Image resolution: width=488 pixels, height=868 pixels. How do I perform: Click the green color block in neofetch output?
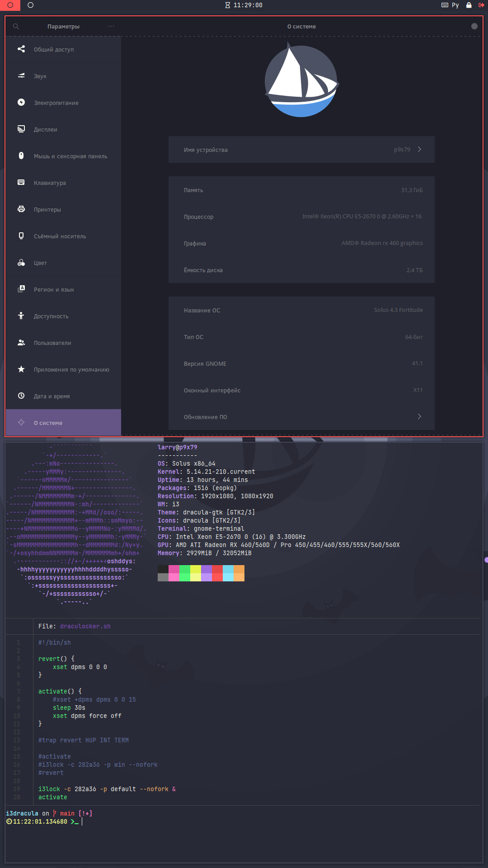pos(185,573)
